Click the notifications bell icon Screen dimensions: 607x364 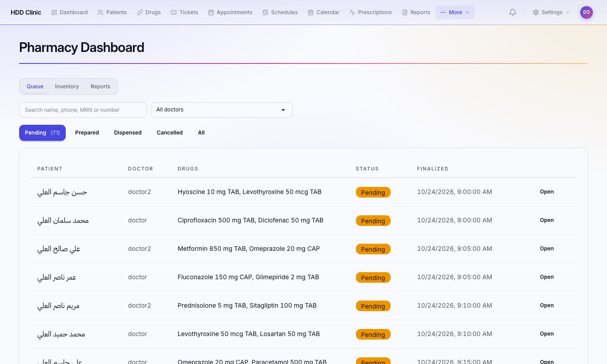513,12
